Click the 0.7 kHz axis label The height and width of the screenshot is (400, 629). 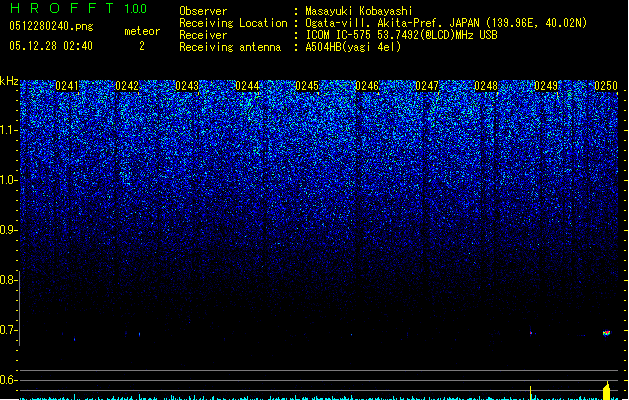coord(9,330)
